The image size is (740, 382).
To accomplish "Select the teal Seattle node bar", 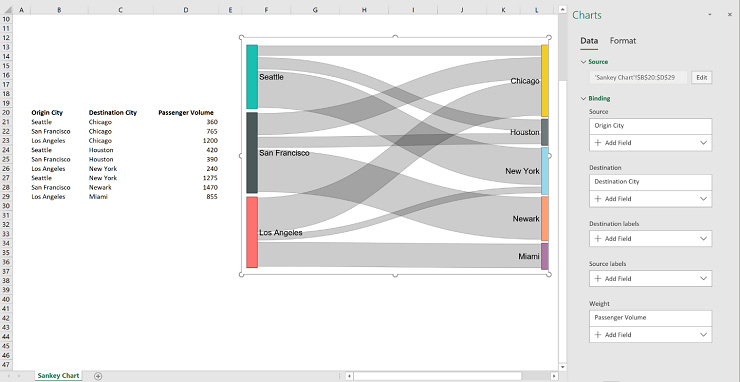I will pyautogui.click(x=252, y=77).
